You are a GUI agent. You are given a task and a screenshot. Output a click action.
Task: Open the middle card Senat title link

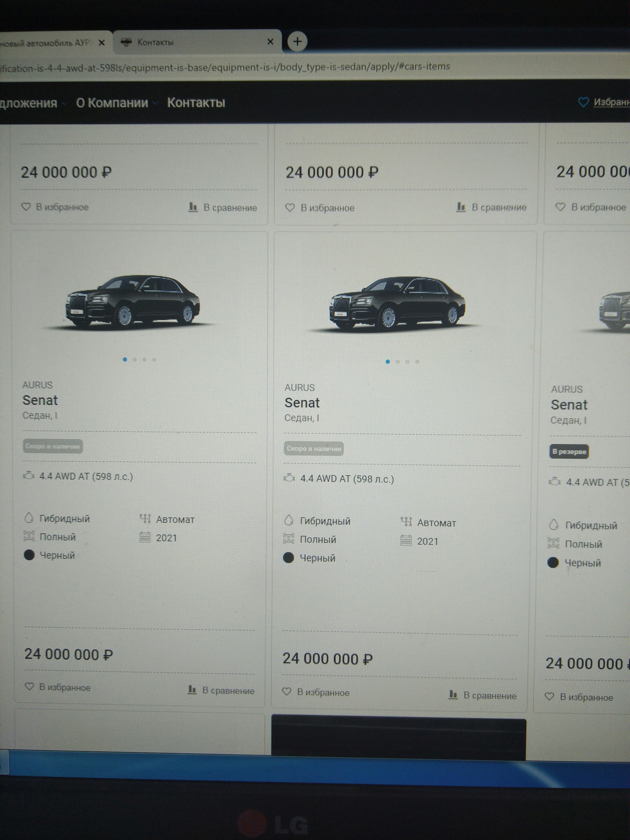(302, 403)
